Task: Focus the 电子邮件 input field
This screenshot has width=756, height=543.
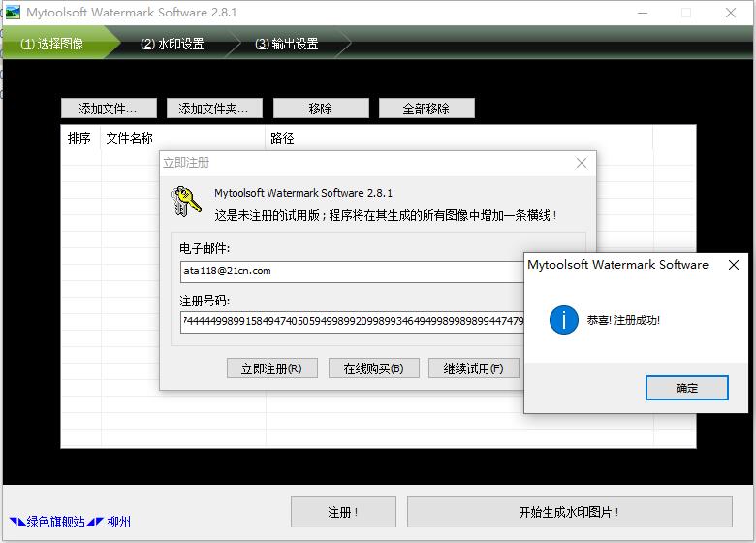Action: (351, 271)
